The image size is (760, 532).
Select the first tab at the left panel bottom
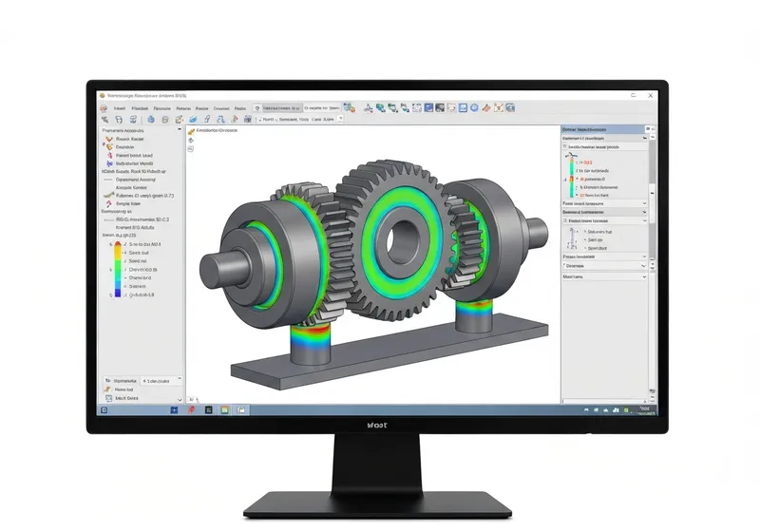point(122,381)
